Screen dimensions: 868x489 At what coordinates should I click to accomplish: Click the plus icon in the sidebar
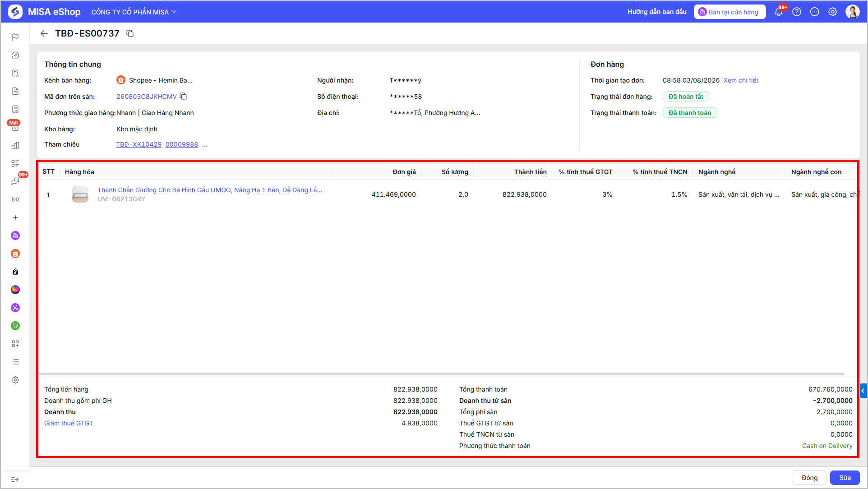click(15, 217)
